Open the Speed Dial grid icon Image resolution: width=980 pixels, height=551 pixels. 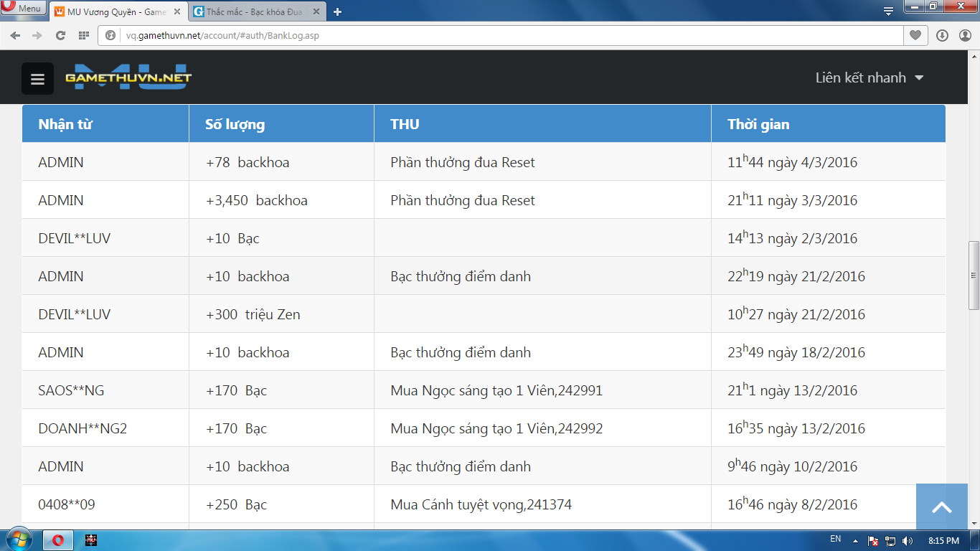pyautogui.click(x=84, y=35)
